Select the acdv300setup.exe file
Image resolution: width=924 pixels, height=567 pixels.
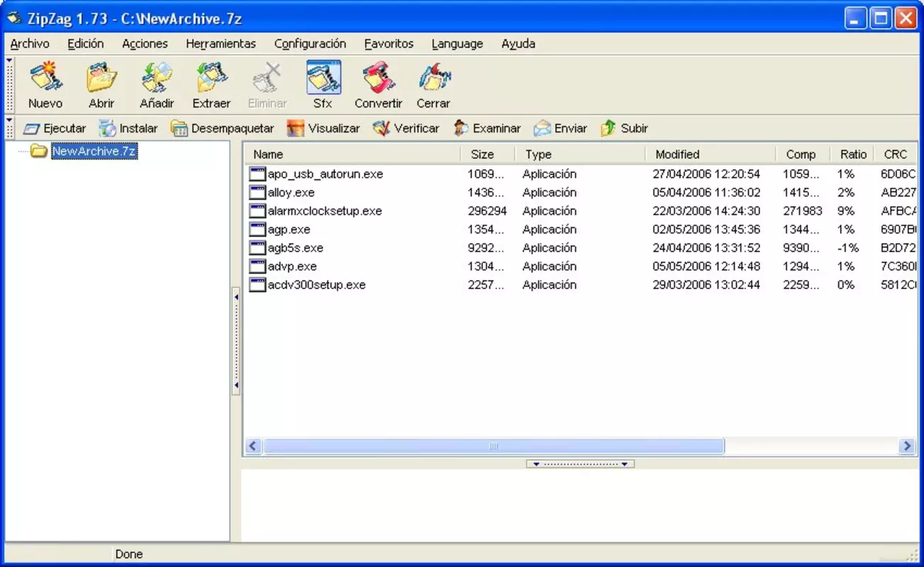pyautogui.click(x=317, y=285)
